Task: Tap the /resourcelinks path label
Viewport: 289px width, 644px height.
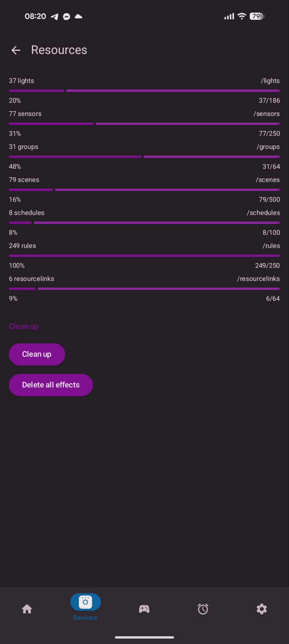Action: tap(258, 279)
